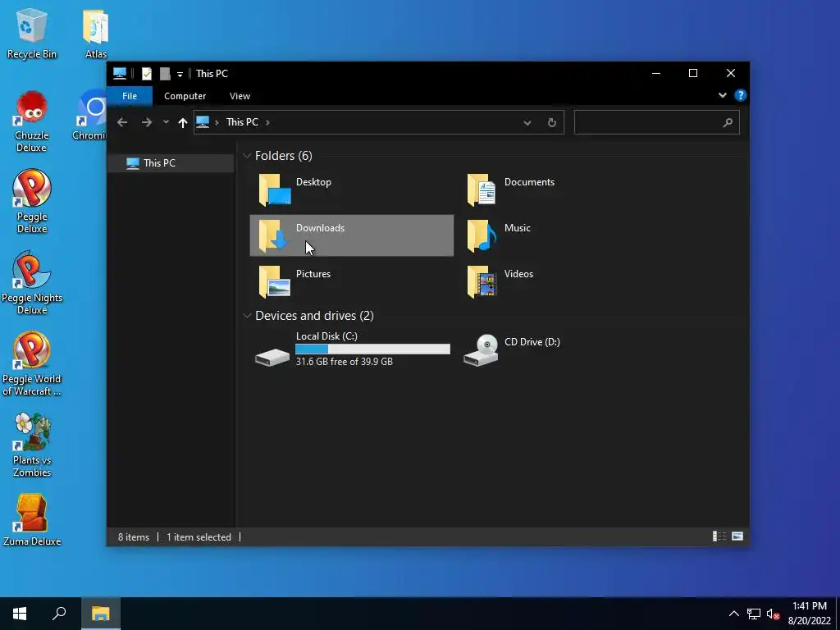Click the Back navigation arrow
Image resolution: width=840 pixels, height=630 pixels.
point(122,123)
